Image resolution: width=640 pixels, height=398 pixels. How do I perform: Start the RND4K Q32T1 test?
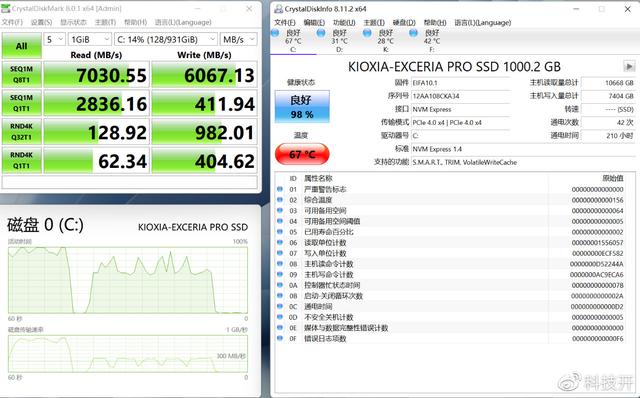pos(22,131)
